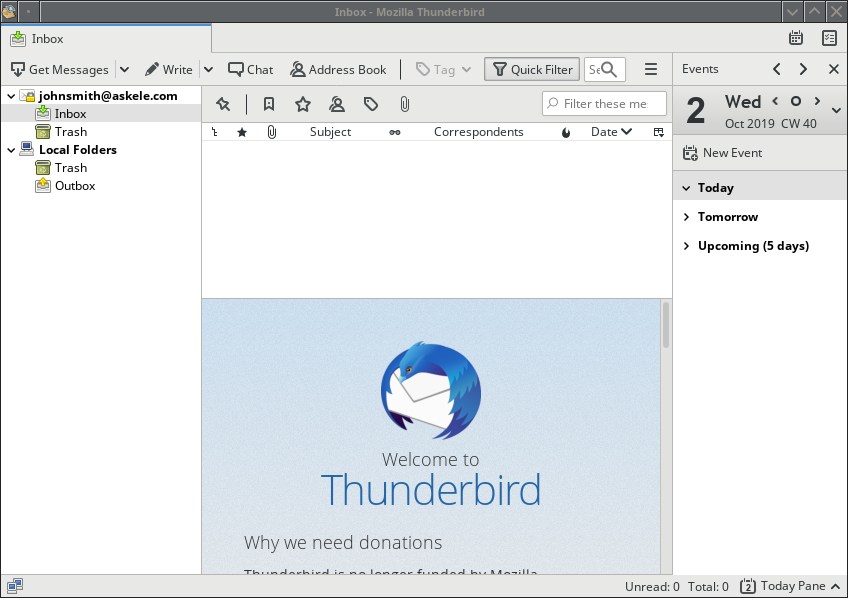
Task: Sort messages by the Date column
Action: coord(606,131)
